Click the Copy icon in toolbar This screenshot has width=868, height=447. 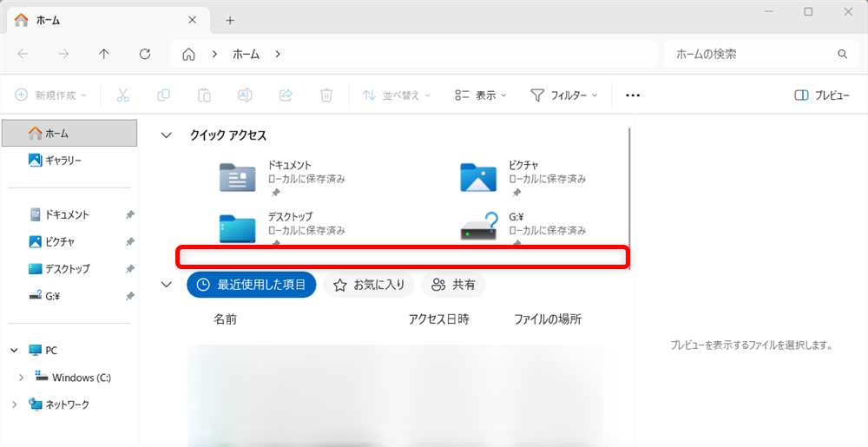[x=163, y=95]
